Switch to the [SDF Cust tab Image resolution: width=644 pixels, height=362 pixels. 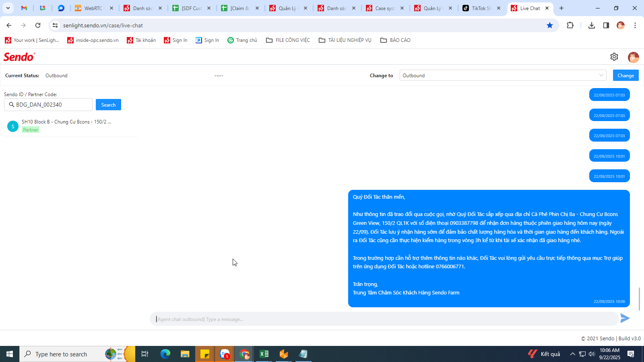click(x=192, y=8)
